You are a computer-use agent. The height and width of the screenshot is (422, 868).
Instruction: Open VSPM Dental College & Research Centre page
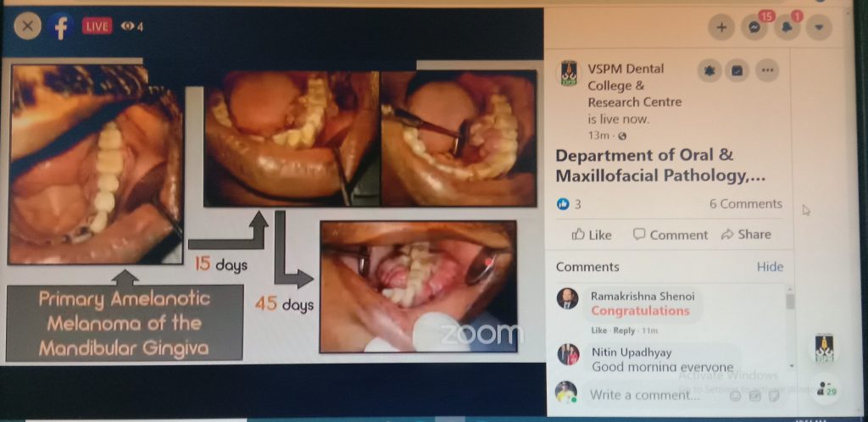tap(634, 86)
